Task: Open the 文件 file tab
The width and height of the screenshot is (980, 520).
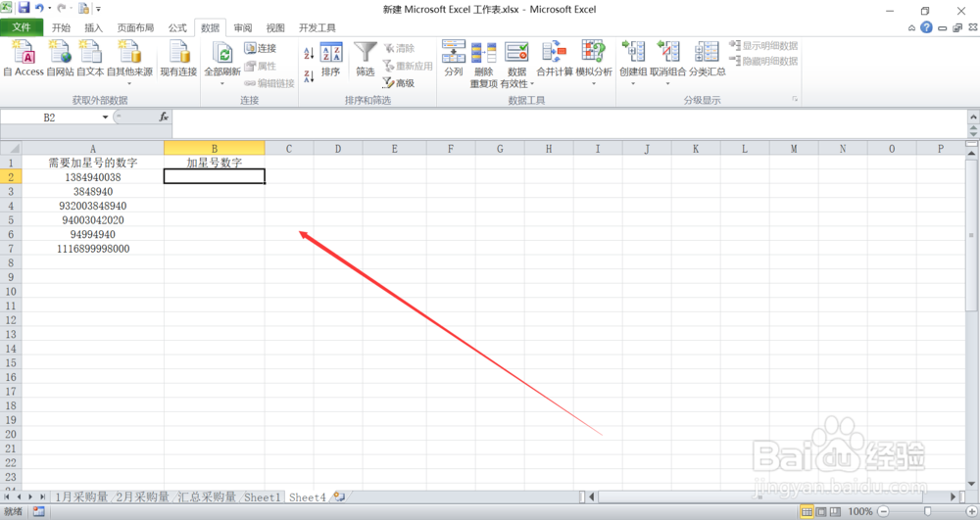Action: pos(22,27)
